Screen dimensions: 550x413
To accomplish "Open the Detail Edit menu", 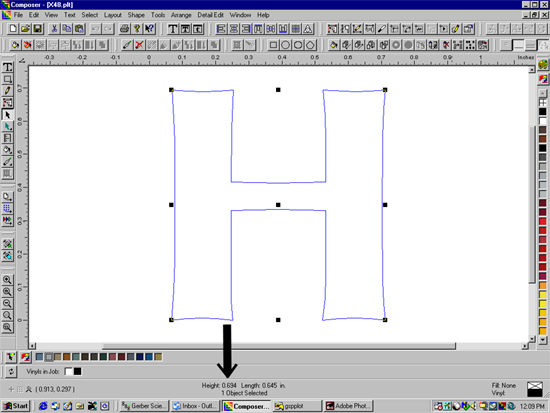I will pos(210,15).
